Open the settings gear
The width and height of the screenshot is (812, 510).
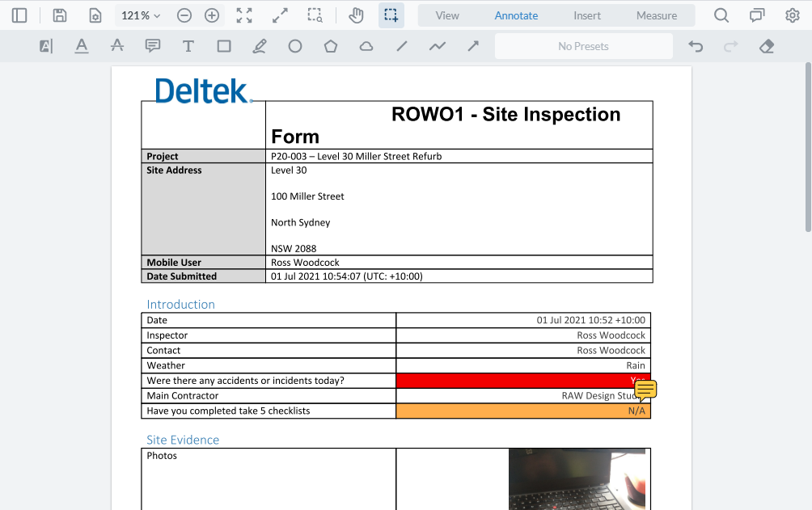tap(793, 15)
